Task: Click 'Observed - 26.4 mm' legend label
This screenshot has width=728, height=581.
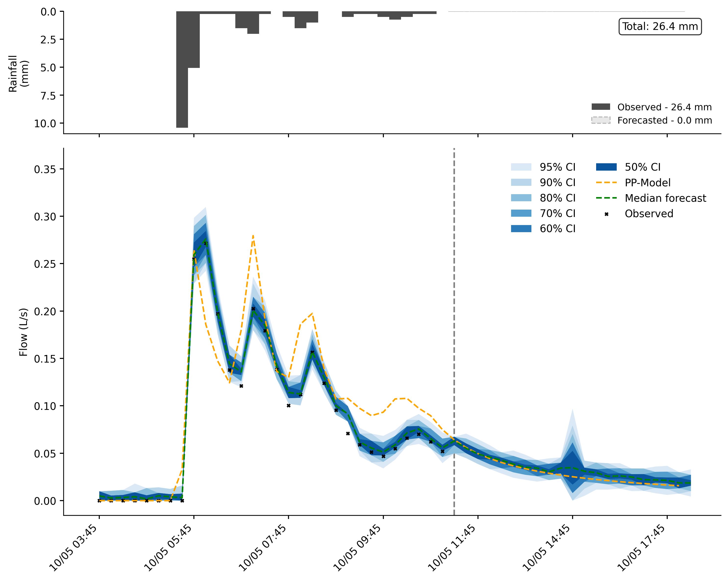Action: [x=665, y=107]
